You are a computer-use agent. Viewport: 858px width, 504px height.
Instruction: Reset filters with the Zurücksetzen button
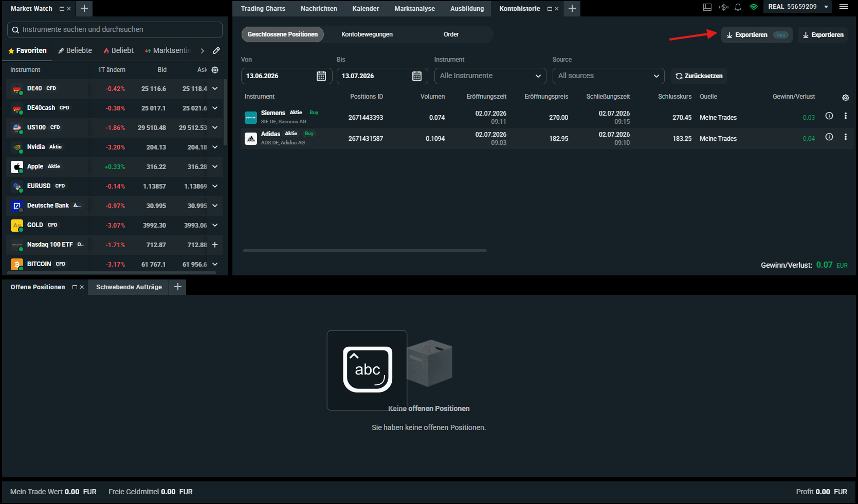tap(699, 76)
